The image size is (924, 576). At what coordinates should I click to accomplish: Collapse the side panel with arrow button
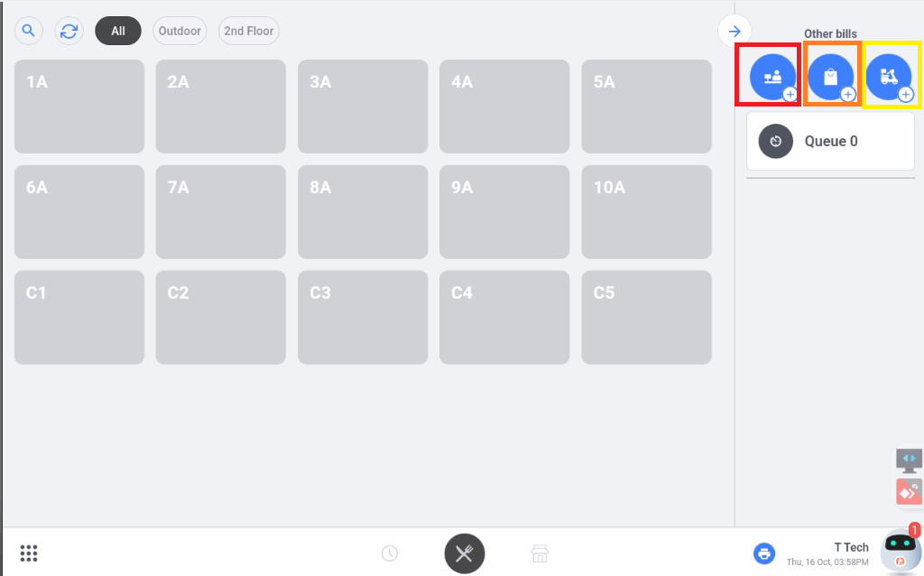click(x=735, y=31)
